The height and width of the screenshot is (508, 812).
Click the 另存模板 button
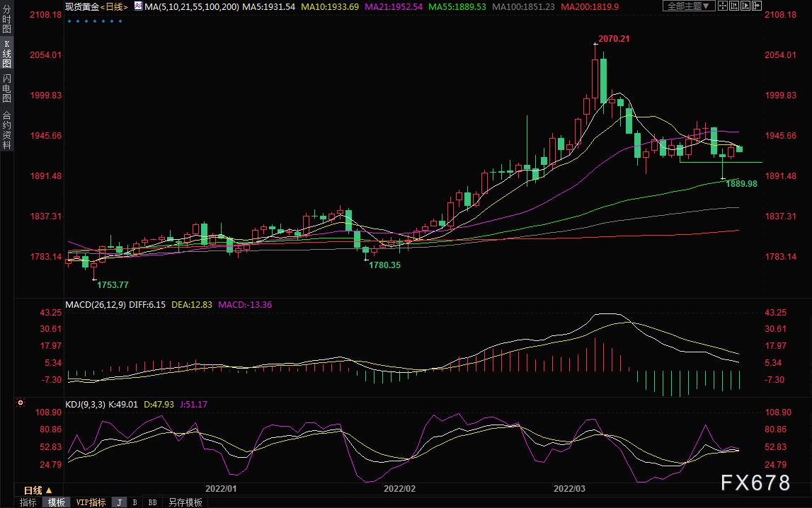pos(185,502)
